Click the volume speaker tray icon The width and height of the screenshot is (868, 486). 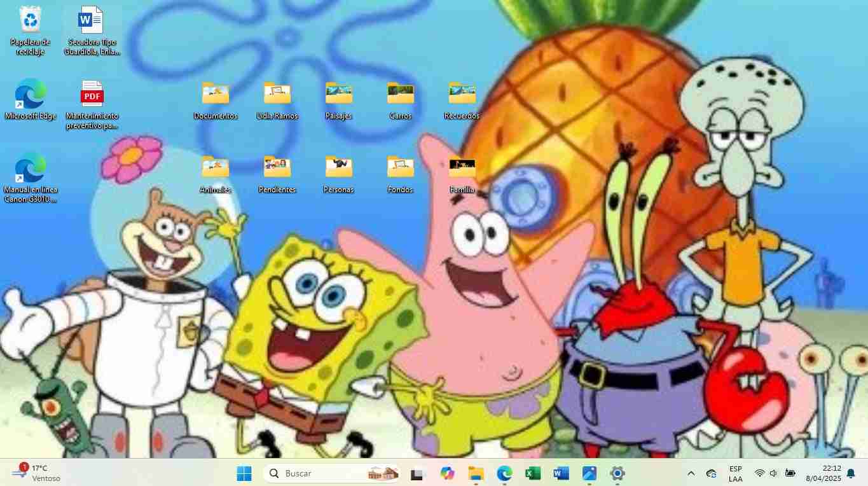773,473
